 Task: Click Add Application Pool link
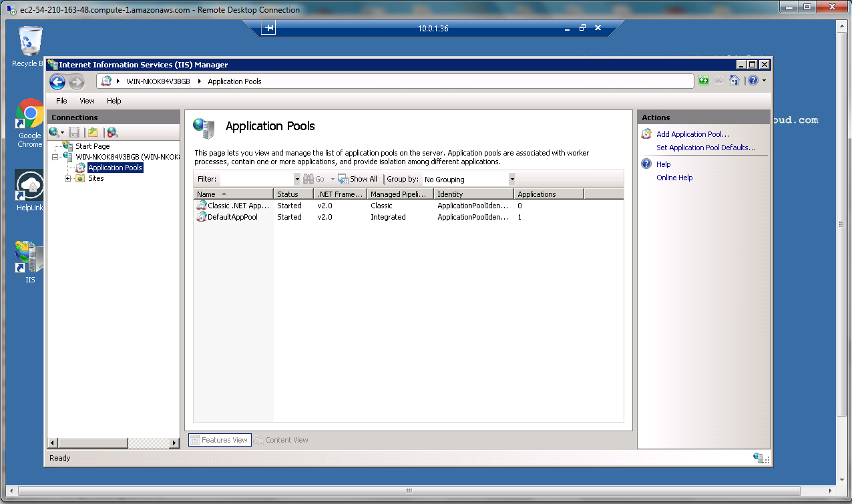click(x=692, y=134)
